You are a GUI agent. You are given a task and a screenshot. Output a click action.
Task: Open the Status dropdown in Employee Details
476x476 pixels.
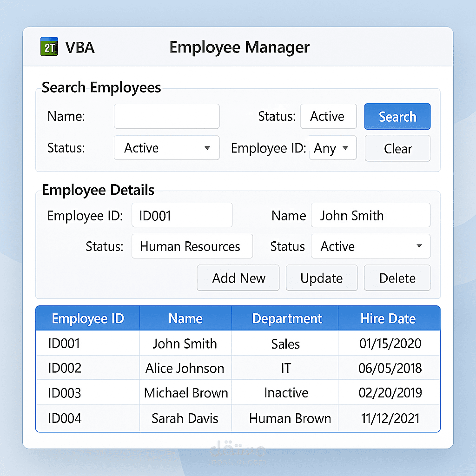click(370, 246)
